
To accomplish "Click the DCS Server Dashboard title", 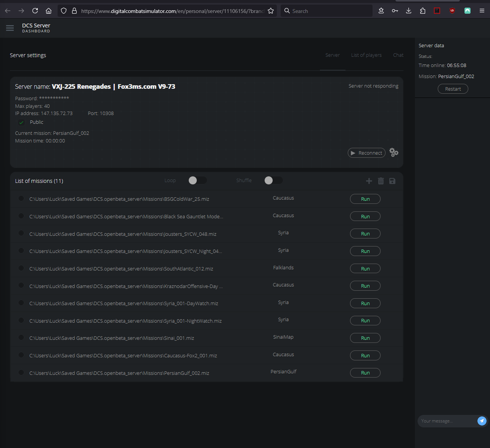I will tap(36, 28).
